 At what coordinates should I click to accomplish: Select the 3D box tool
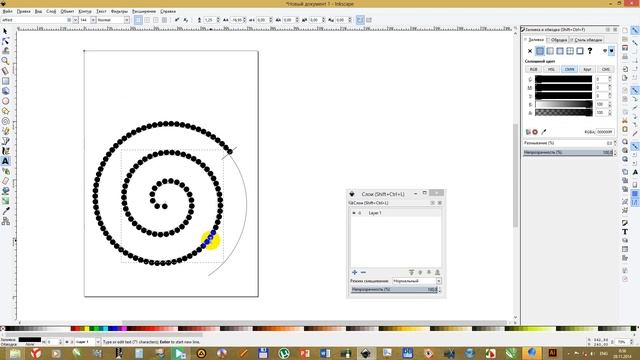click(5, 91)
